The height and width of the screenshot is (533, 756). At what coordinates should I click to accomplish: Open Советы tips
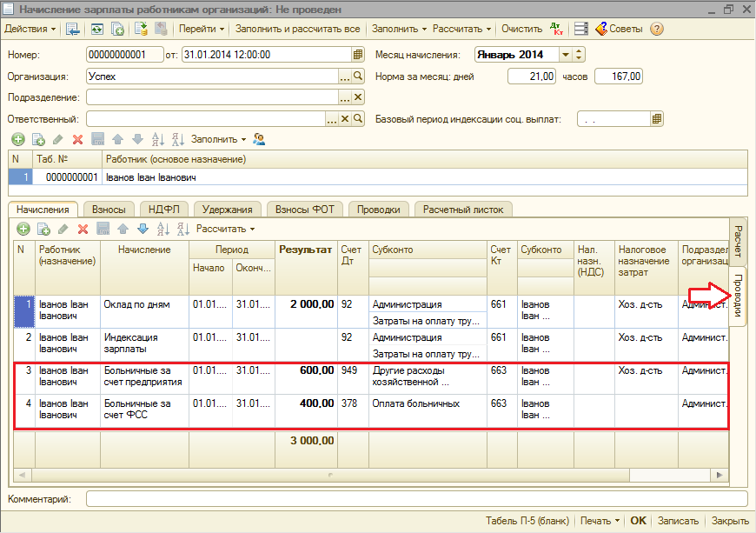point(619,29)
